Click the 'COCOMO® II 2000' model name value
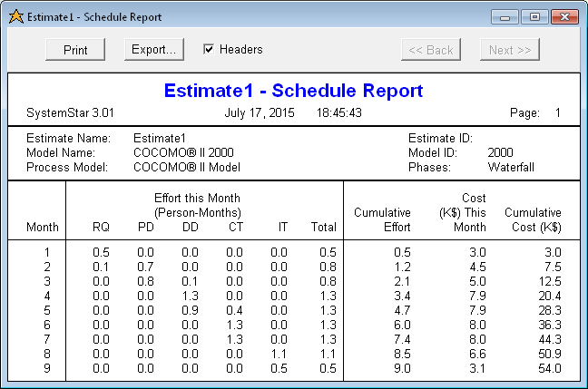Viewport: 588px width, 389px height. pyautogui.click(x=183, y=152)
